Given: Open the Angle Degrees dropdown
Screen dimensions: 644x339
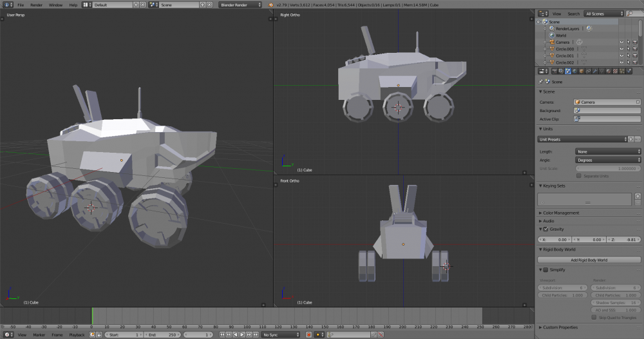Looking at the screenshot, I should coord(608,160).
